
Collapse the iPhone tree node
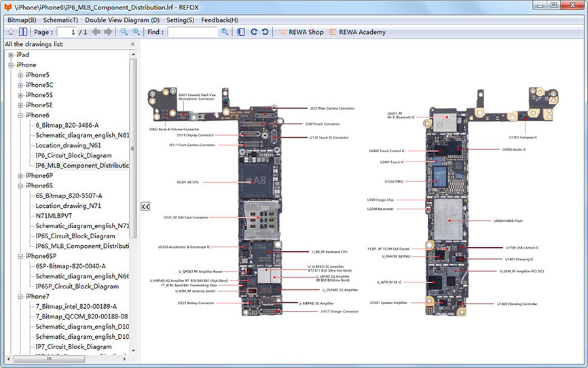[11, 65]
